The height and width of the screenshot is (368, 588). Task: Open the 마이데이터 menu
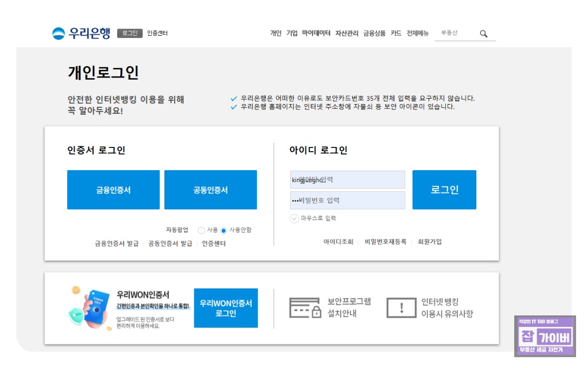tap(316, 34)
